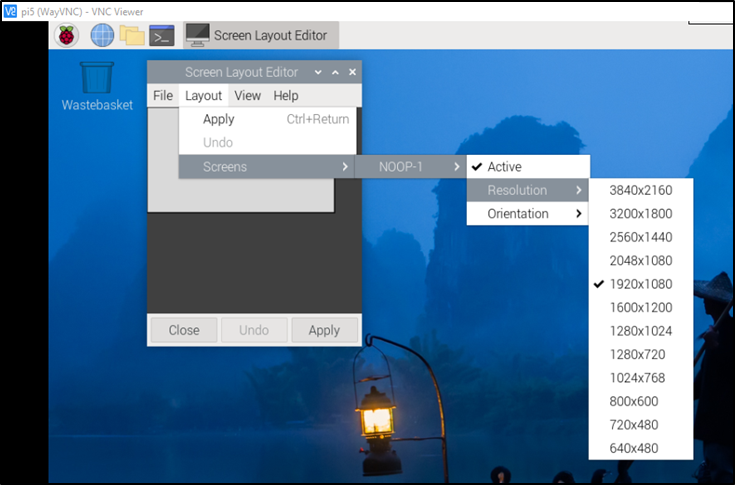Choose 1280x720 resolution
This screenshot has height=485, width=735.
coord(641,354)
